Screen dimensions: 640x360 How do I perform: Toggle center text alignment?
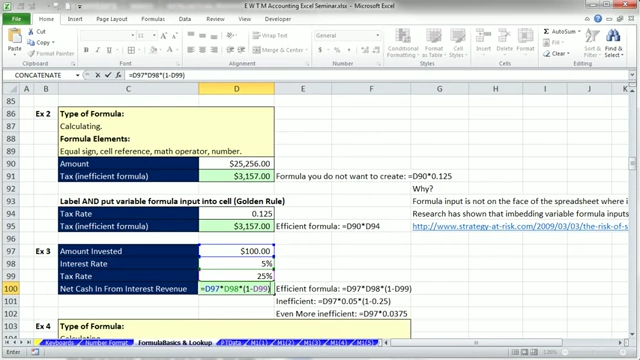(x=202, y=50)
